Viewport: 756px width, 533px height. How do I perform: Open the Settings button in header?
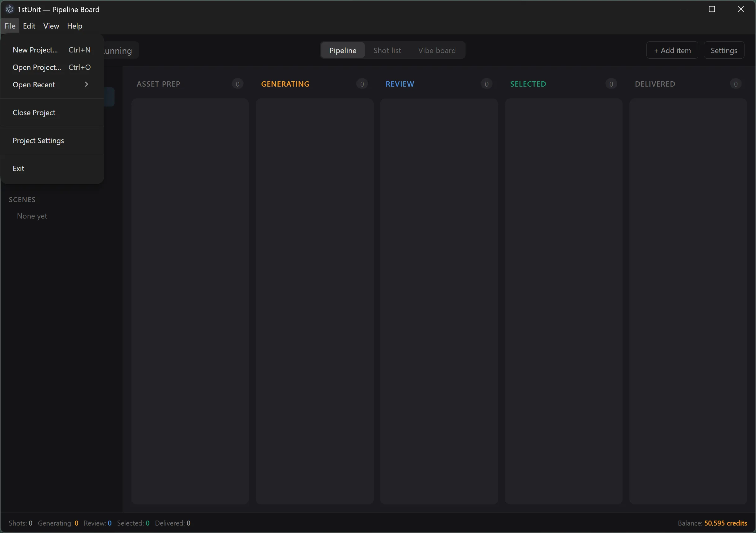(x=724, y=50)
